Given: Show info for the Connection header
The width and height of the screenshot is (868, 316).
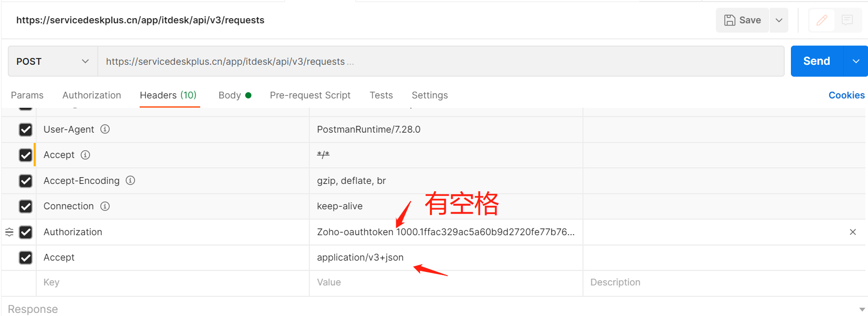Looking at the screenshot, I should tap(105, 206).
